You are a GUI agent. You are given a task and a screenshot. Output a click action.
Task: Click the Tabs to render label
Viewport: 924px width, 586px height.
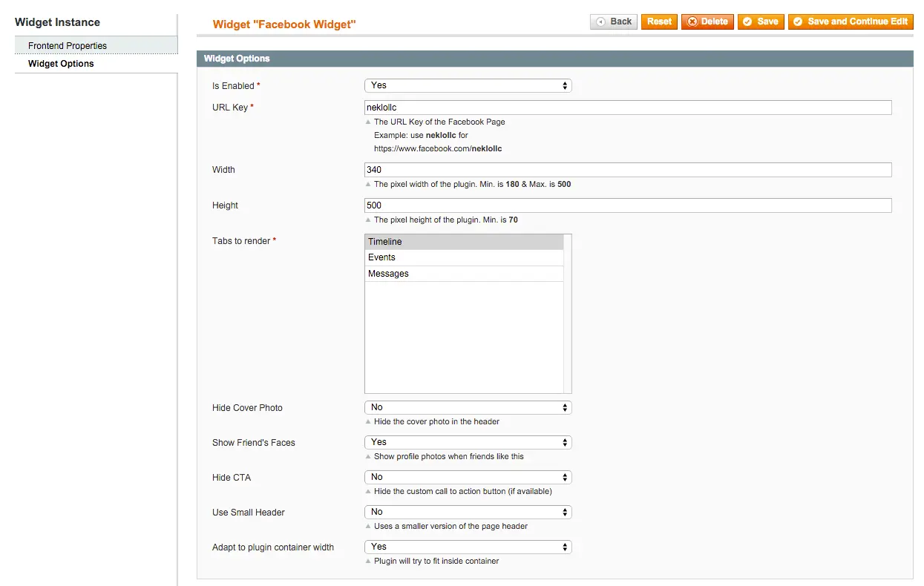coord(244,241)
